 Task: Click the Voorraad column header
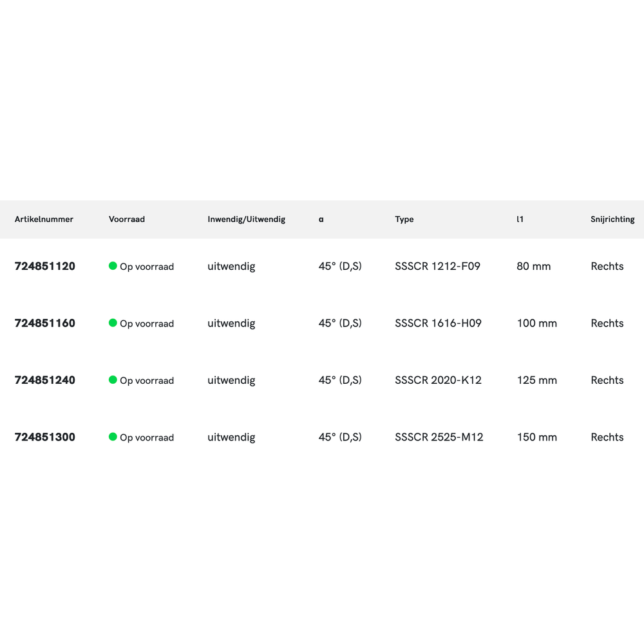point(127,220)
